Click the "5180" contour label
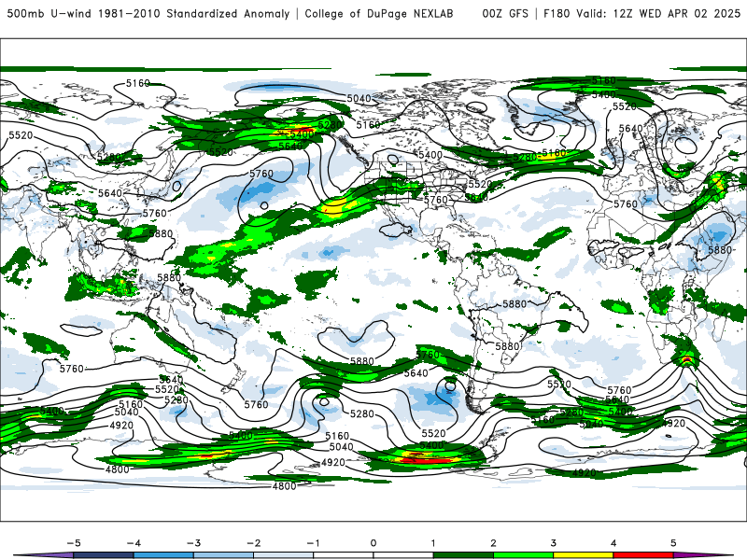 (x=554, y=153)
